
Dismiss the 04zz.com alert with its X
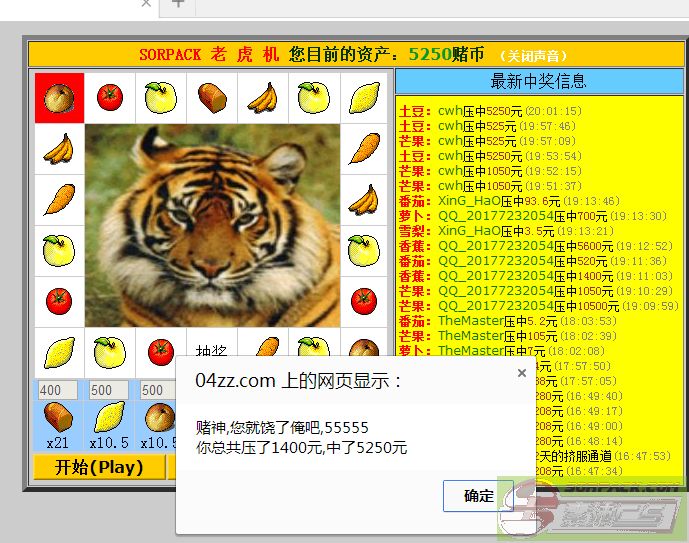click(521, 373)
